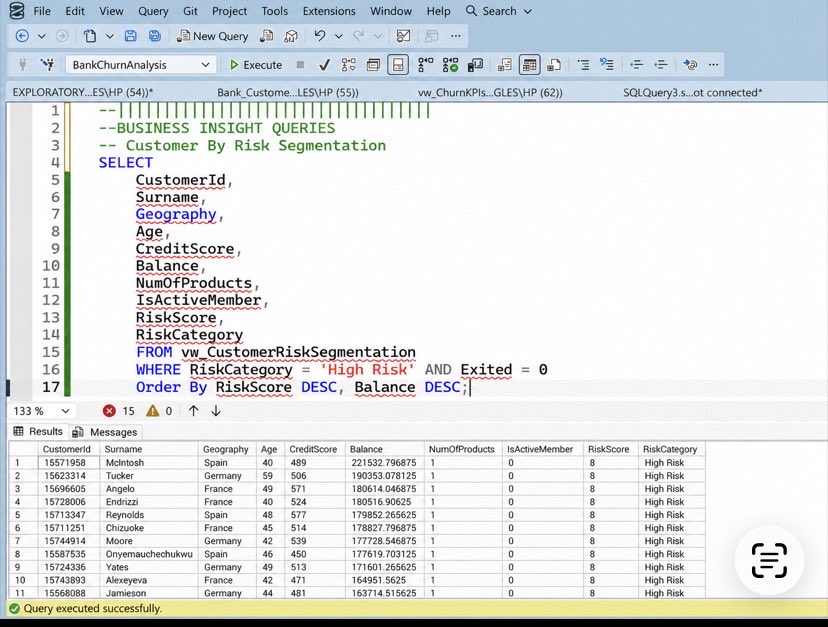Click the Increase Indent icon
Viewport: 828px width, 627px height.
point(661,65)
